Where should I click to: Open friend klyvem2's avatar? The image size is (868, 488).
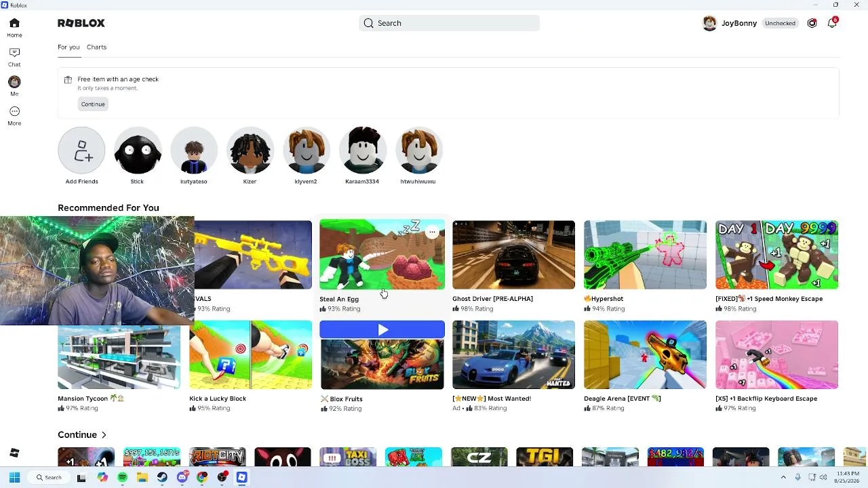click(x=306, y=150)
